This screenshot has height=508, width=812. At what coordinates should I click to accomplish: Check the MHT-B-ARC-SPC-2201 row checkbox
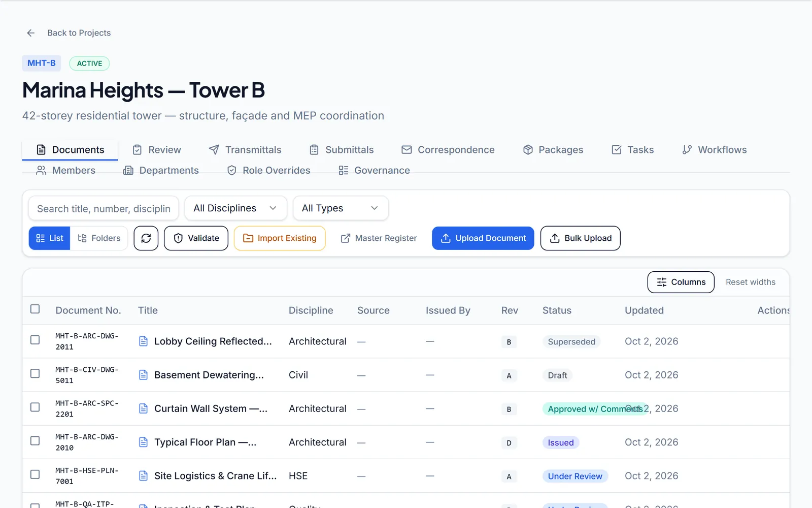pos(35,407)
